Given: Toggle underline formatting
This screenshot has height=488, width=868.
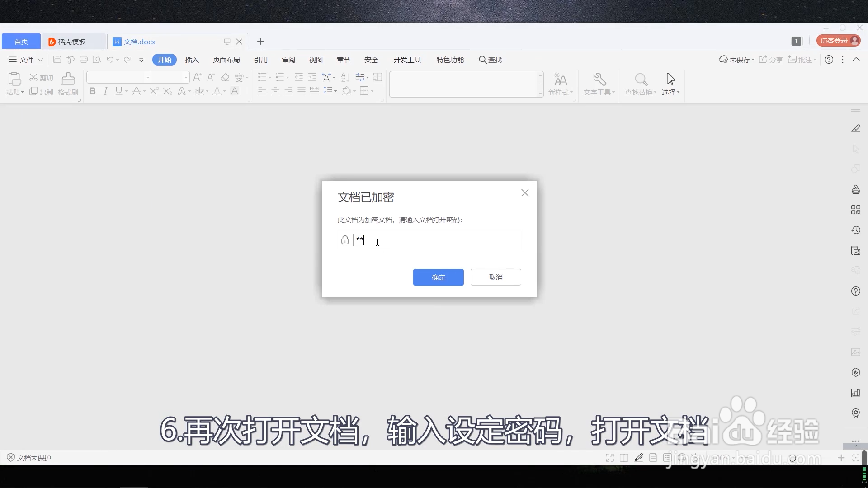Looking at the screenshot, I should [118, 91].
